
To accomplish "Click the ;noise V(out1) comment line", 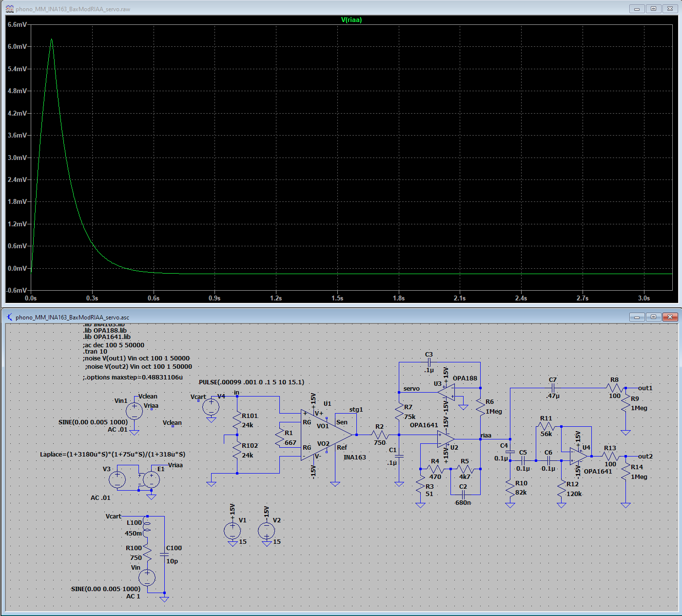I will click(136, 358).
